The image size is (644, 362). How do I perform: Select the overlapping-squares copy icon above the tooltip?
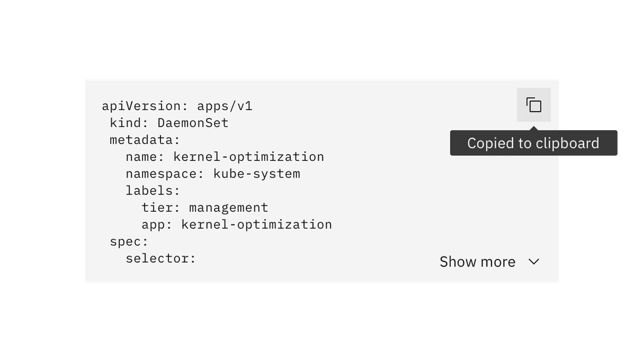(x=533, y=104)
